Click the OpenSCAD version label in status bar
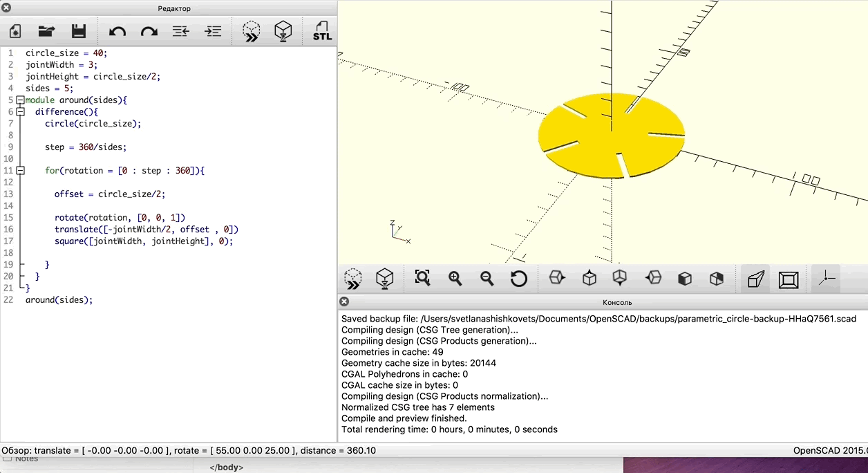Viewport: 868px width, 473px height. pos(830,450)
